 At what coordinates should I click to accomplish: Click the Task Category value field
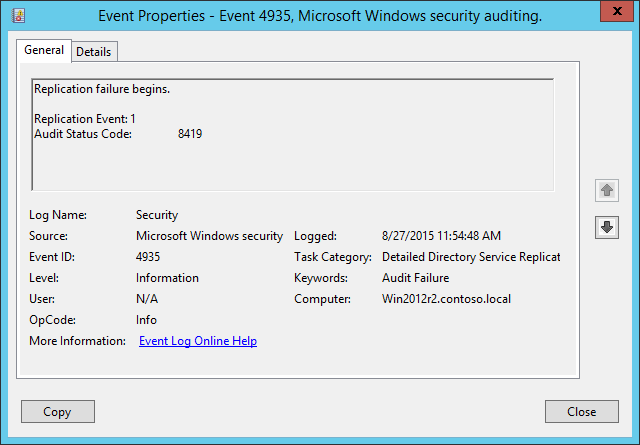pyautogui.click(x=471, y=257)
